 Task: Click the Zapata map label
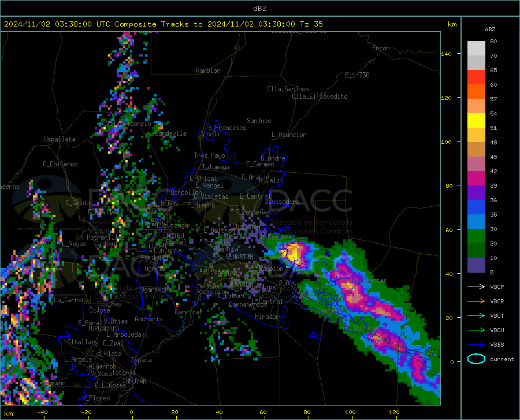coord(142,360)
